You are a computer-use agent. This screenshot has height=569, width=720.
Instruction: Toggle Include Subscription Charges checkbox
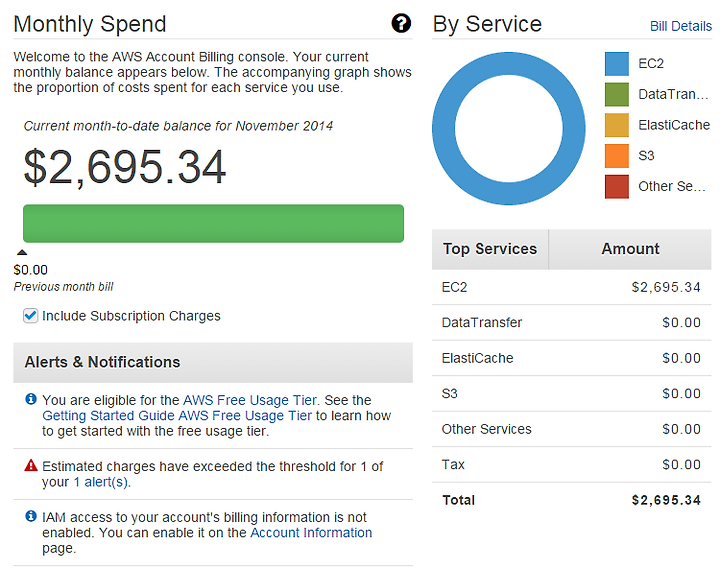pos(30,316)
